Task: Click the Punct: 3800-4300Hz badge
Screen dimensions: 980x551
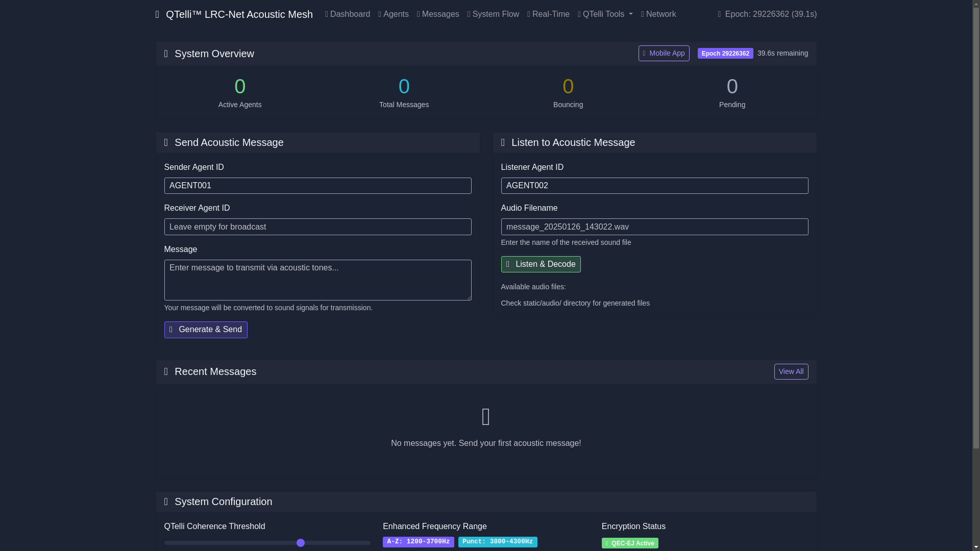Action: pyautogui.click(x=498, y=542)
